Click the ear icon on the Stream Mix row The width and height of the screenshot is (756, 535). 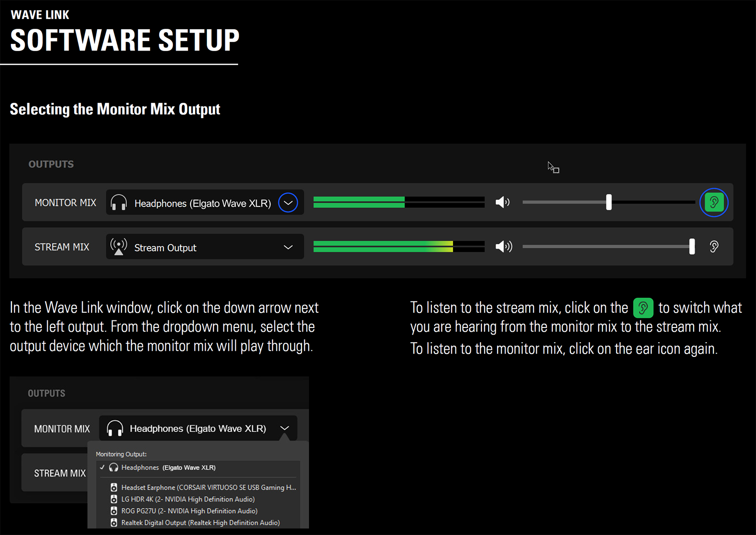click(x=714, y=246)
